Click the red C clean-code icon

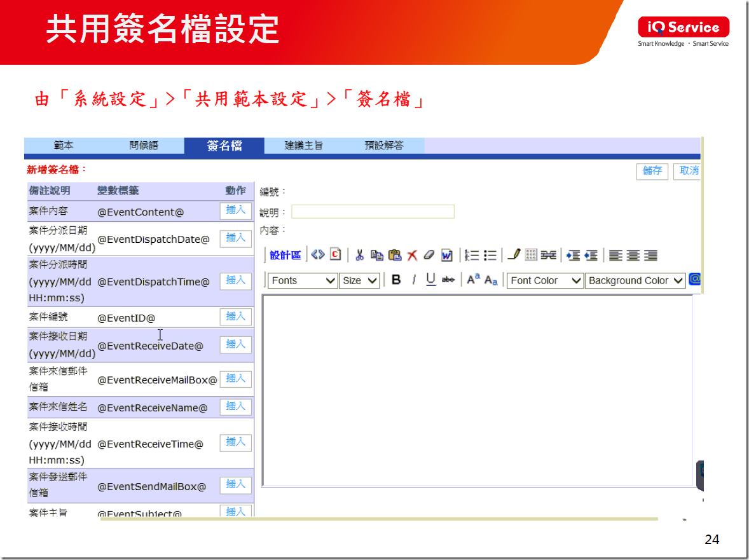point(335,255)
